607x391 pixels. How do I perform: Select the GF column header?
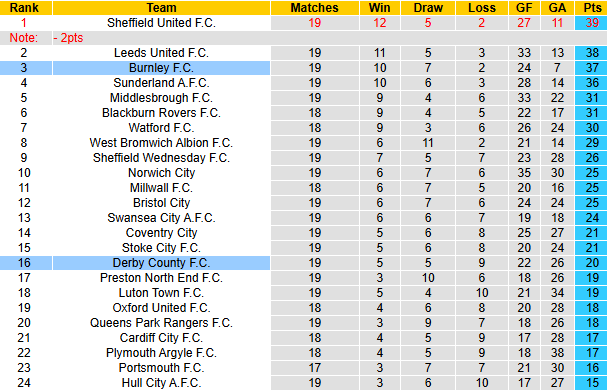pyautogui.click(x=524, y=8)
